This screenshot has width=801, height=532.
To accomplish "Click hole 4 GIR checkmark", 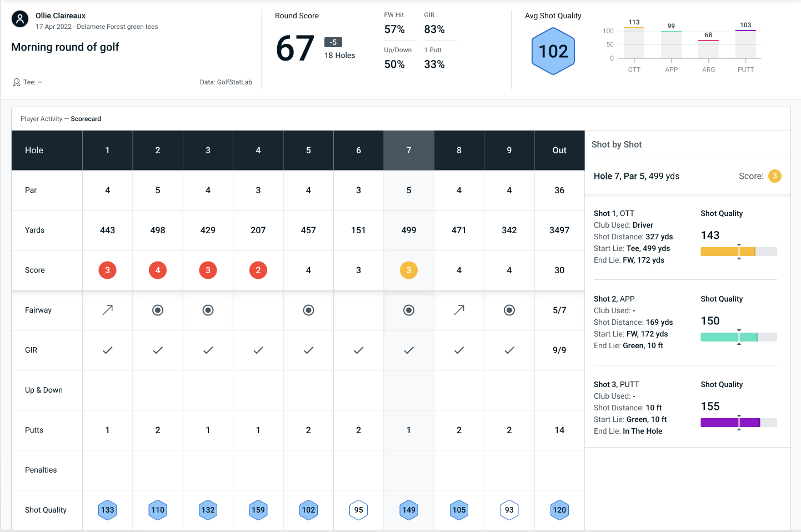I will pos(258,350).
